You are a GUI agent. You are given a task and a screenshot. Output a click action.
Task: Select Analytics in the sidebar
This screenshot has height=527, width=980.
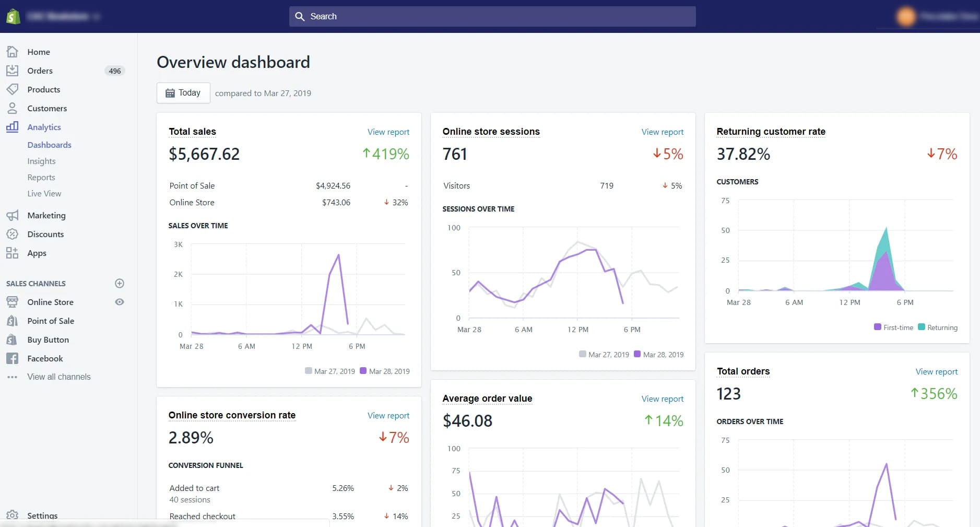(44, 127)
